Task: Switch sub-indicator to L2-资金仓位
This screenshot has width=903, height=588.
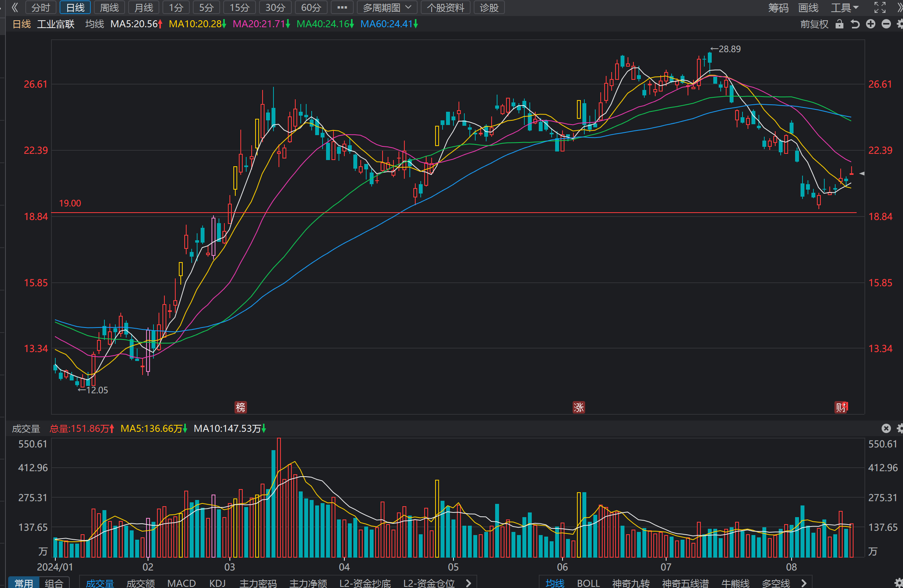Action: 429,583
